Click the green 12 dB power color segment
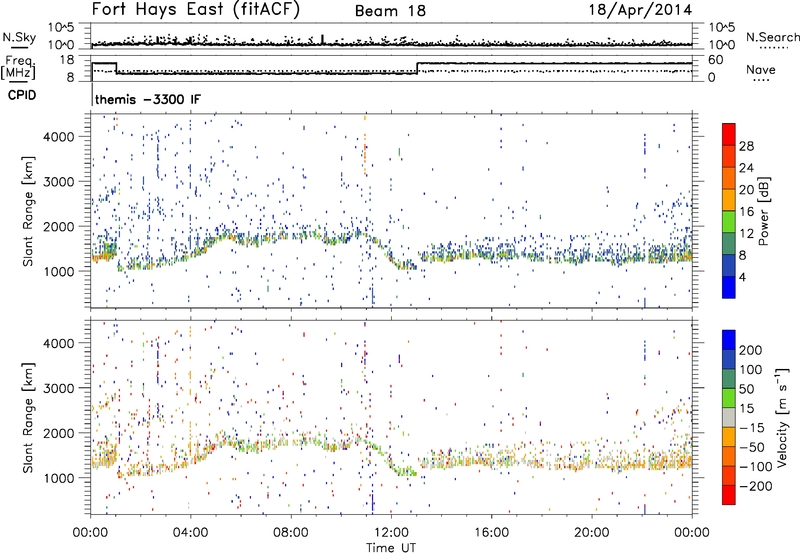The height and width of the screenshot is (554, 800). [729, 222]
